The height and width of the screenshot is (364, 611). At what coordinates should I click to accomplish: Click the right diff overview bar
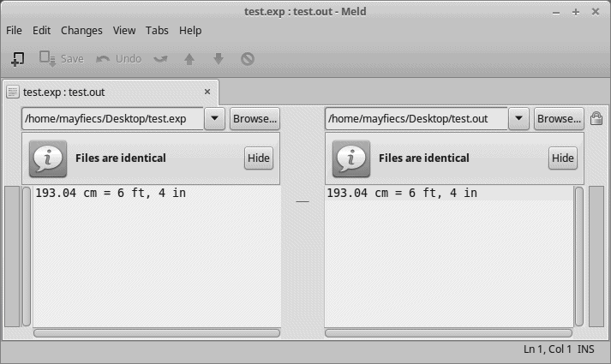click(x=596, y=256)
